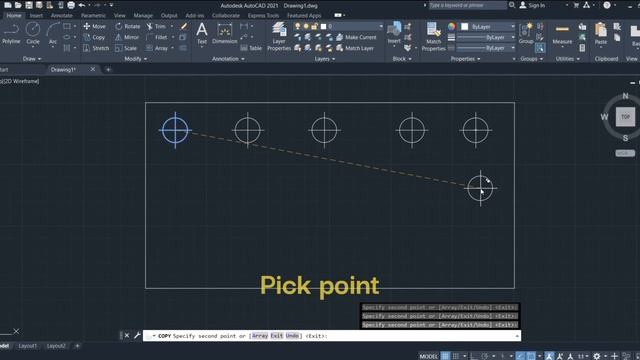Activate the Scale tool
The height and width of the screenshot is (360, 640).
(x=126, y=48)
